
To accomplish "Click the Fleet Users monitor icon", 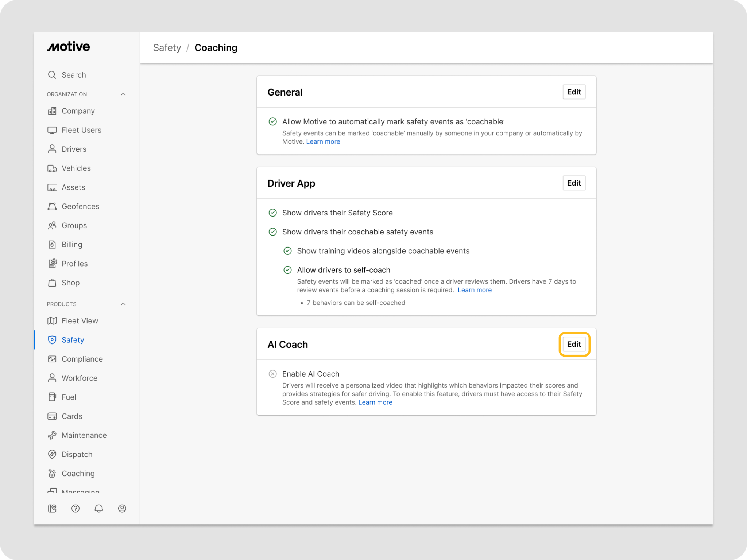I will point(52,130).
